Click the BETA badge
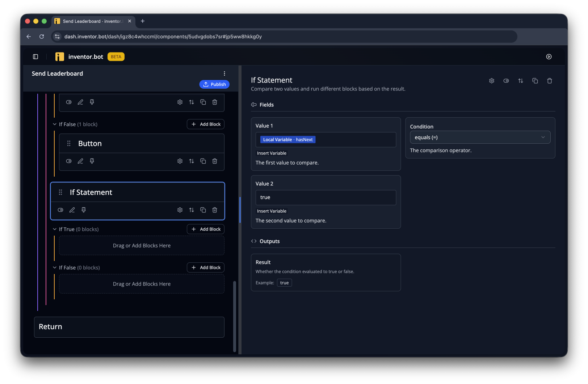588x384 pixels. click(116, 56)
